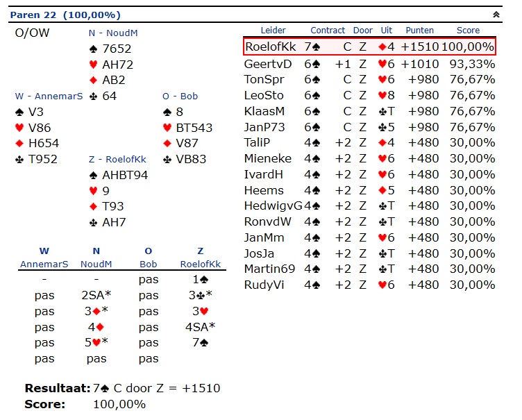
Task: Select the RoelofKk 7♠ result row
Action: pyautogui.click(x=369, y=47)
